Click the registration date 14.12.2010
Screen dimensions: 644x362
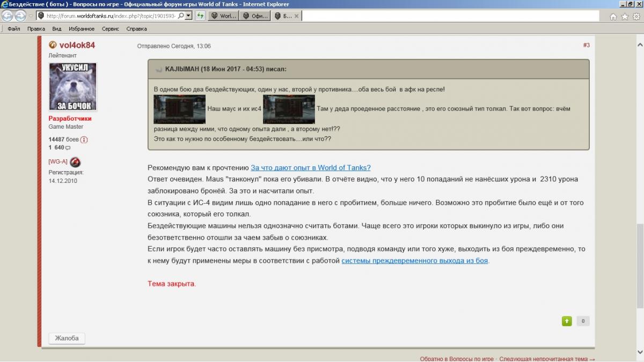63,181
